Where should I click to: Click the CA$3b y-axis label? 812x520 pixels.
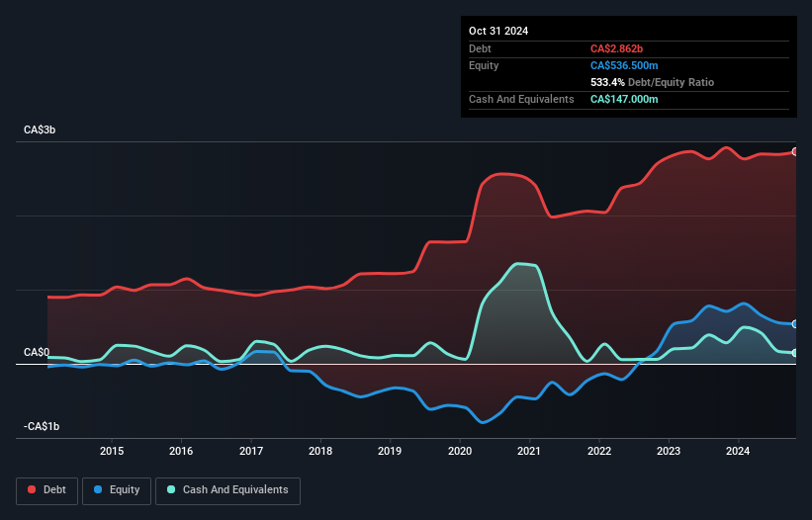pyautogui.click(x=40, y=130)
